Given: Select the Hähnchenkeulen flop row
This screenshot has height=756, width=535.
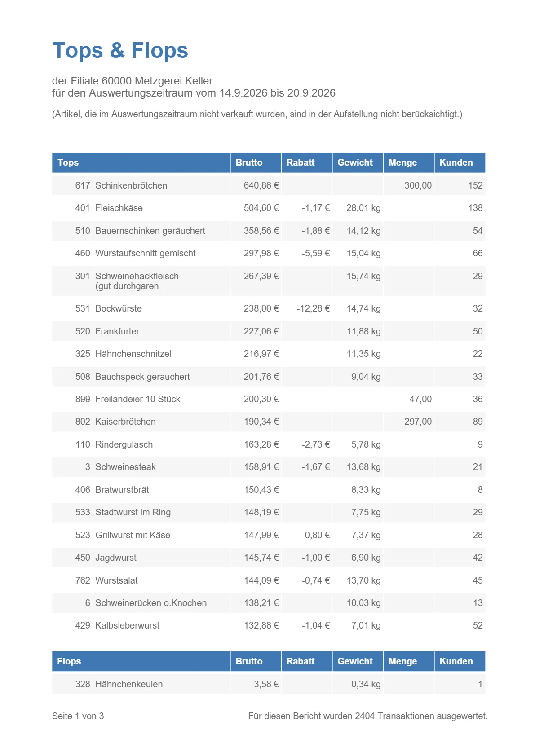Looking at the screenshot, I should [269, 684].
